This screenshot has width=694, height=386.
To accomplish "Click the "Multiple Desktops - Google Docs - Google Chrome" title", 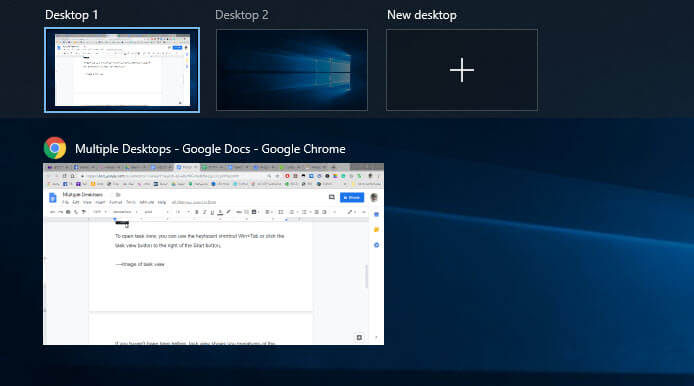I will [x=210, y=149].
